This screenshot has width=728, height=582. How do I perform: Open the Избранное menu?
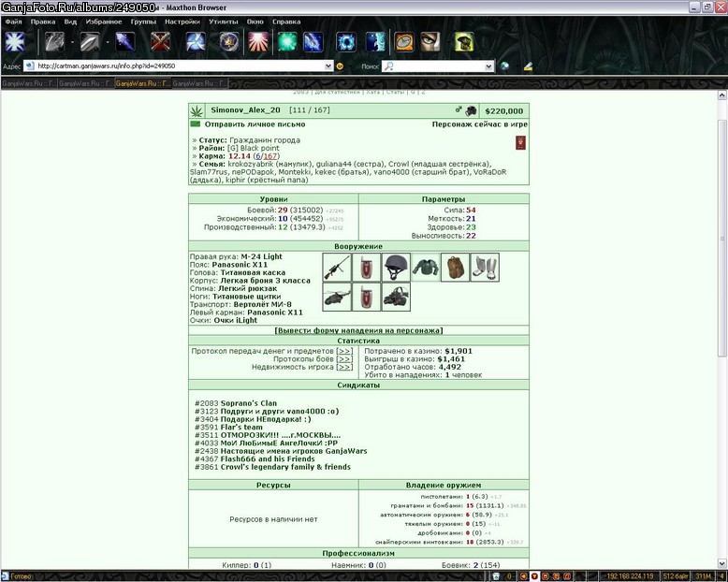[104, 22]
